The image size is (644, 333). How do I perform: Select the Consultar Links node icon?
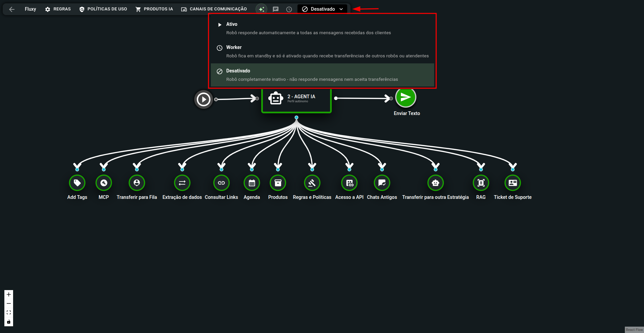pyautogui.click(x=221, y=183)
